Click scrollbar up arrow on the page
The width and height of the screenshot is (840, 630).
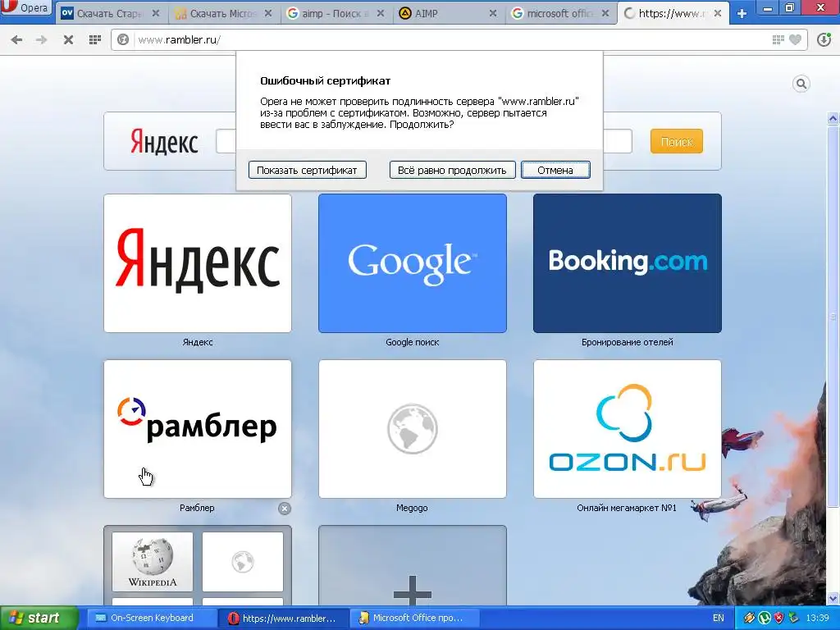point(833,118)
